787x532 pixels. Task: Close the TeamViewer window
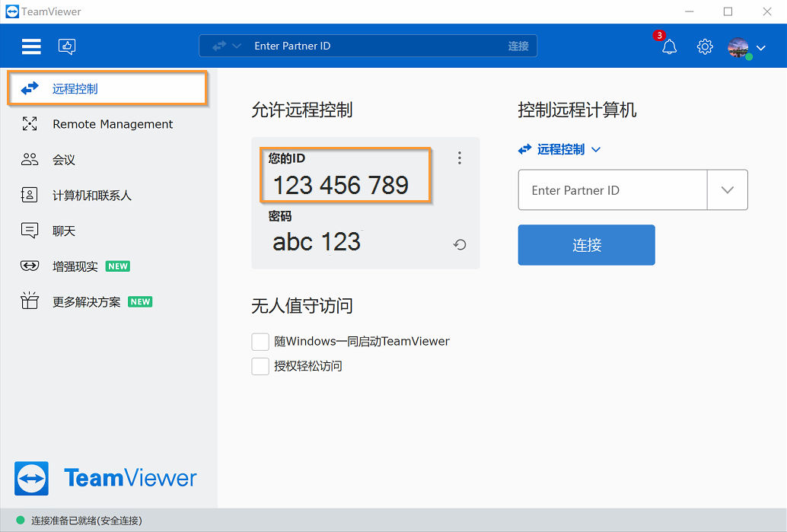[x=767, y=11]
